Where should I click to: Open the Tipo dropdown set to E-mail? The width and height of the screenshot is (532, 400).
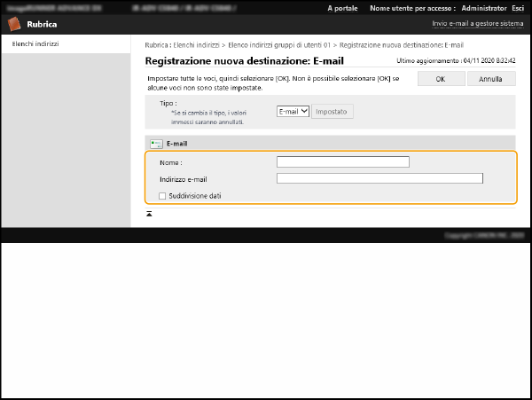(x=293, y=111)
